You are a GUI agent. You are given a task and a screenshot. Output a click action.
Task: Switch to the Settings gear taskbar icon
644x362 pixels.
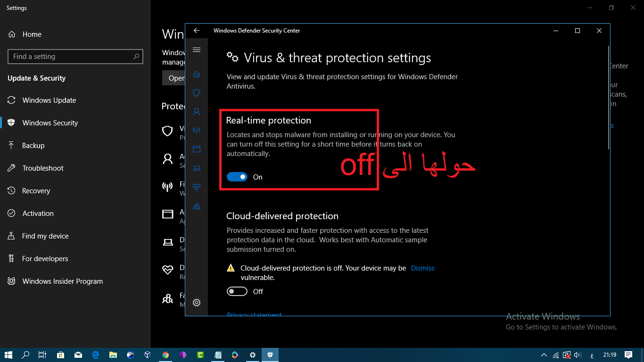pos(252,355)
